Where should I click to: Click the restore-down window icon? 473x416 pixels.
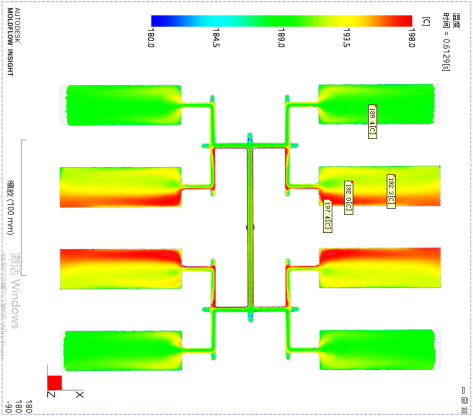464,400
